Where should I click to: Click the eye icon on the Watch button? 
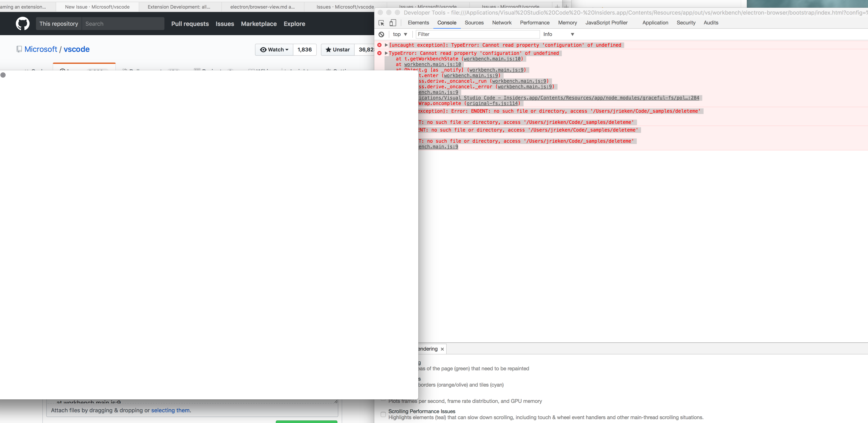[x=264, y=49]
